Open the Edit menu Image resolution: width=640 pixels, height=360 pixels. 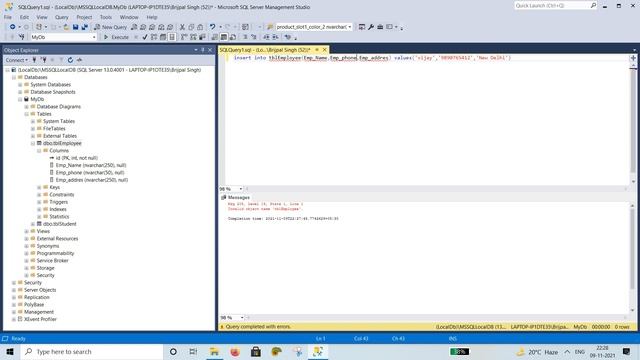[24, 17]
